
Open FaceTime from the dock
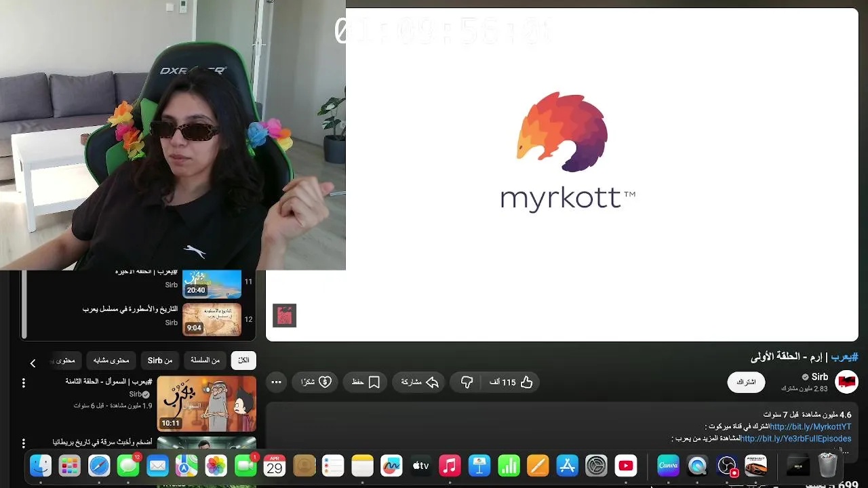click(245, 466)
